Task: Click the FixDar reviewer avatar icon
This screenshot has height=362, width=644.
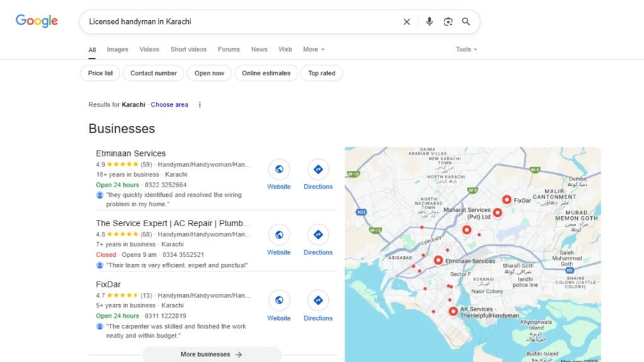Action: coord(100,326)
